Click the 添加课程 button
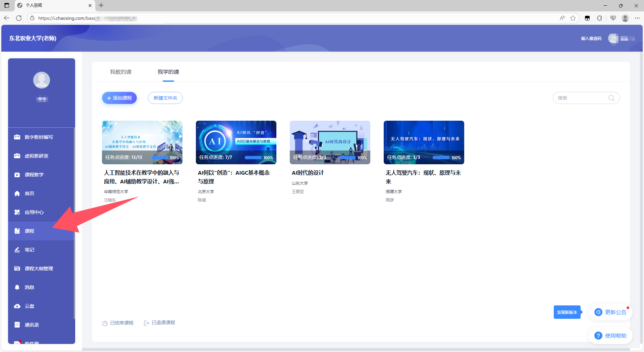644x352 pixels. (119, 98)
